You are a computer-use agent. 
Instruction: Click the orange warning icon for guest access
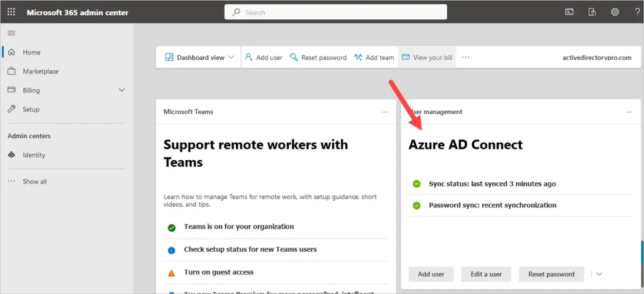click(x=172, y=273)
